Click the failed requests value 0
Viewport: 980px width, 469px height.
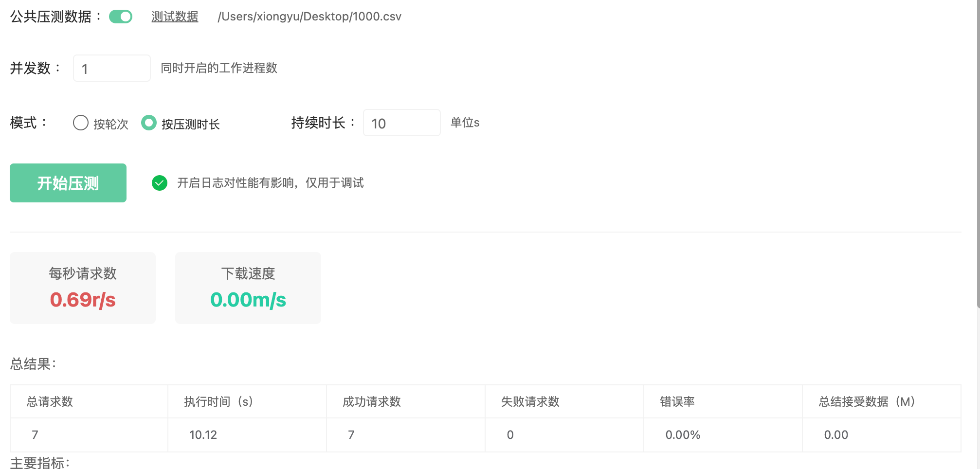pos(564,435)
